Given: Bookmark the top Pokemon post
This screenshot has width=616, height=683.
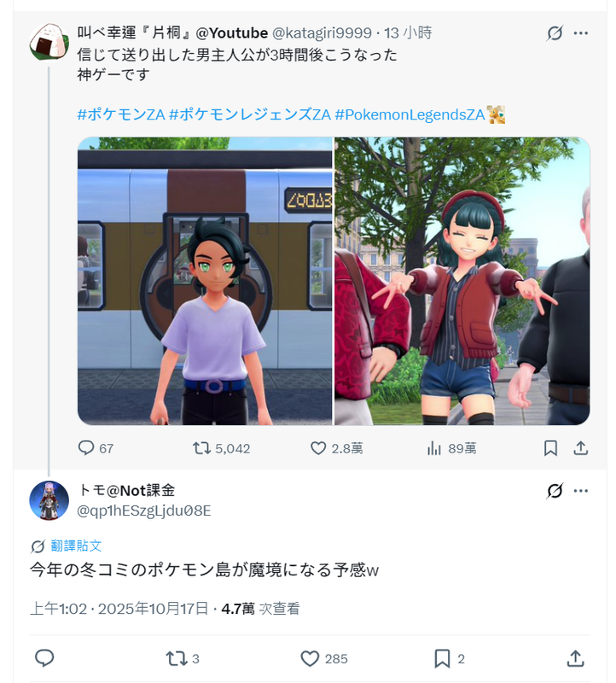Looking at the screenshot, I should (550, 447).
